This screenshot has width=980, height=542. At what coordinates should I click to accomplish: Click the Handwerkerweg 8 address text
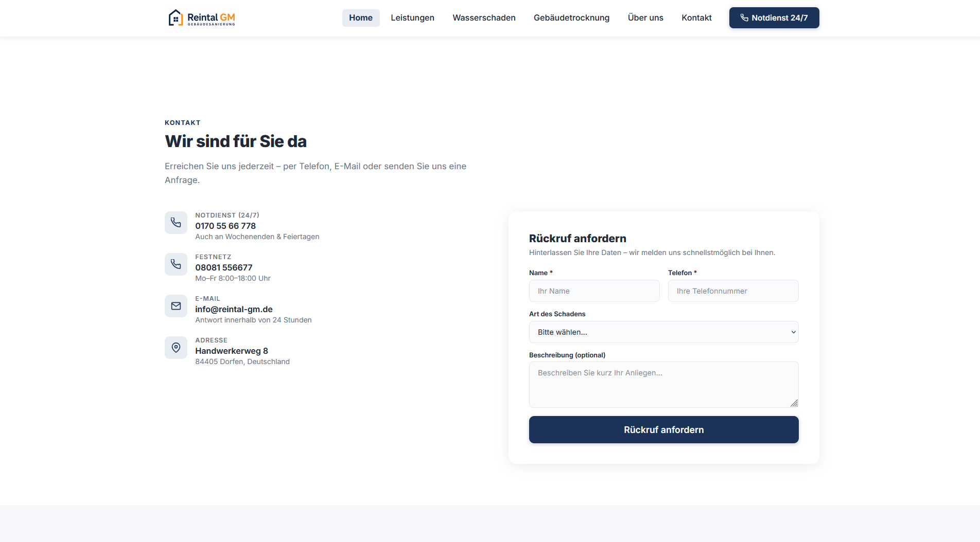tap(232, 351)
